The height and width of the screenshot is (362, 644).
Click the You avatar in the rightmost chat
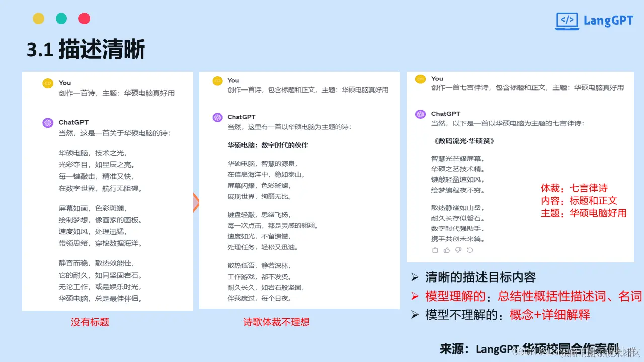point(421,79)
